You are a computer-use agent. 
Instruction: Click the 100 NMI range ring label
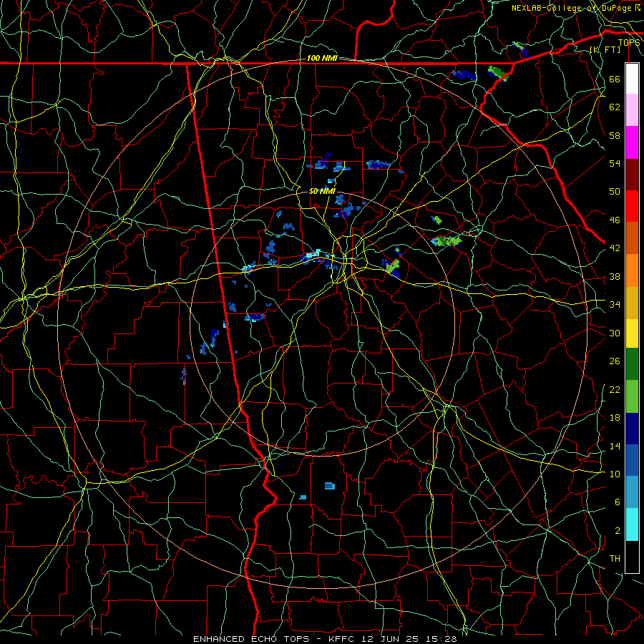tap(322, 59)
